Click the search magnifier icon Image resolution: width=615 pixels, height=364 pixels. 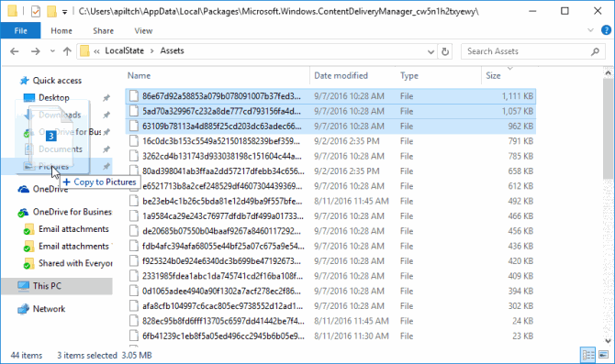click(x=595, y=51)
